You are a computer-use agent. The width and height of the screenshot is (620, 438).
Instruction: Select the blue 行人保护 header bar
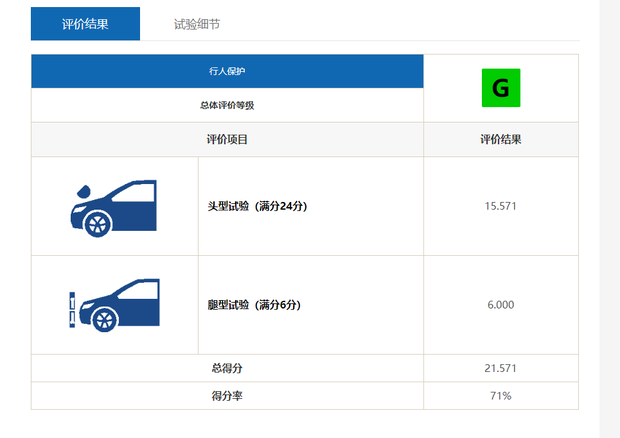pyautogui.click(x=227, y=72)
